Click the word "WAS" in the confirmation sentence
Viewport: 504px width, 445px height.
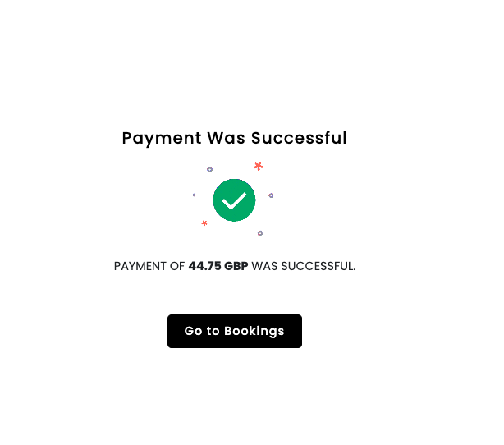pos(264,266)
